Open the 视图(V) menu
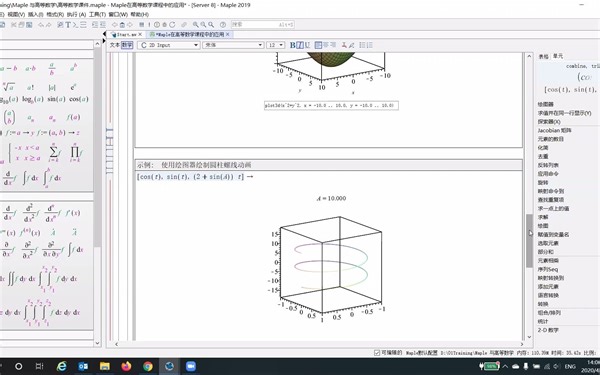Image resolution: width=600 pixels, height=375 pixels. coord(16,14)
